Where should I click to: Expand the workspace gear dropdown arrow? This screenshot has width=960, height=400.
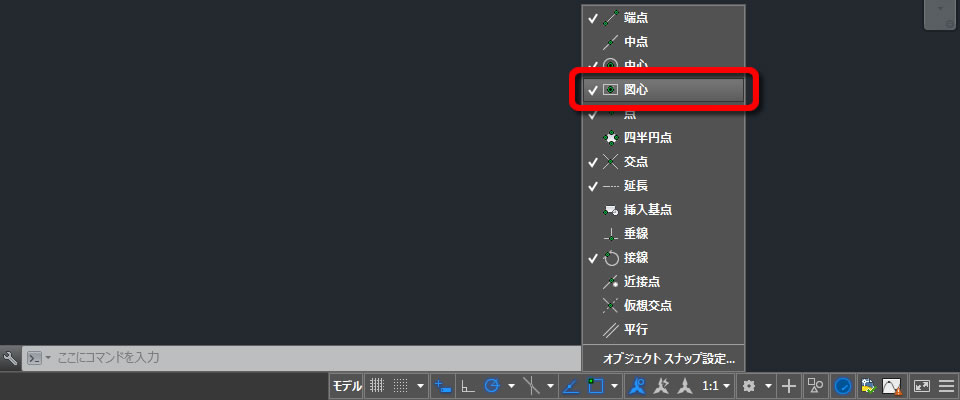[768, 386]
